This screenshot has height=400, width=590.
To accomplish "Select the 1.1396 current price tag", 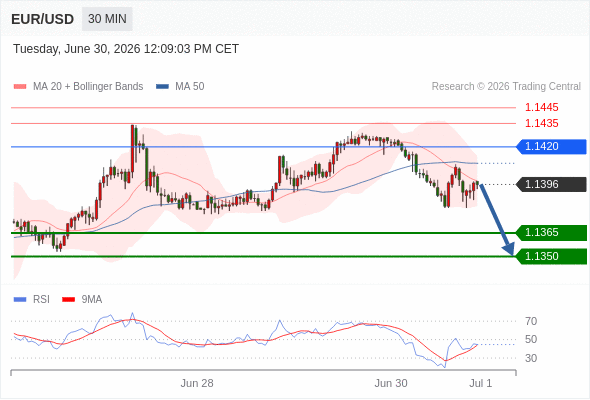I will point(551,184).
